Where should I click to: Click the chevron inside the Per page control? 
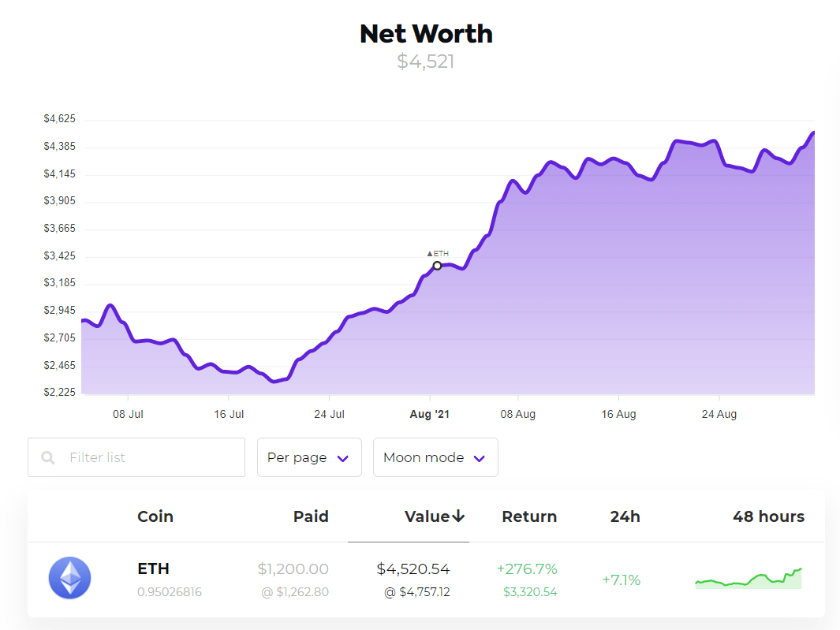(x=342, y=457)
